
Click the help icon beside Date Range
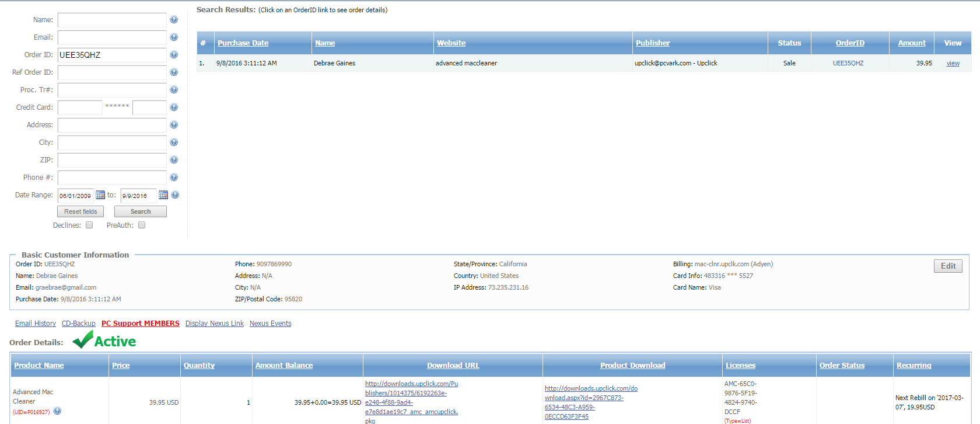coord(175,195)
